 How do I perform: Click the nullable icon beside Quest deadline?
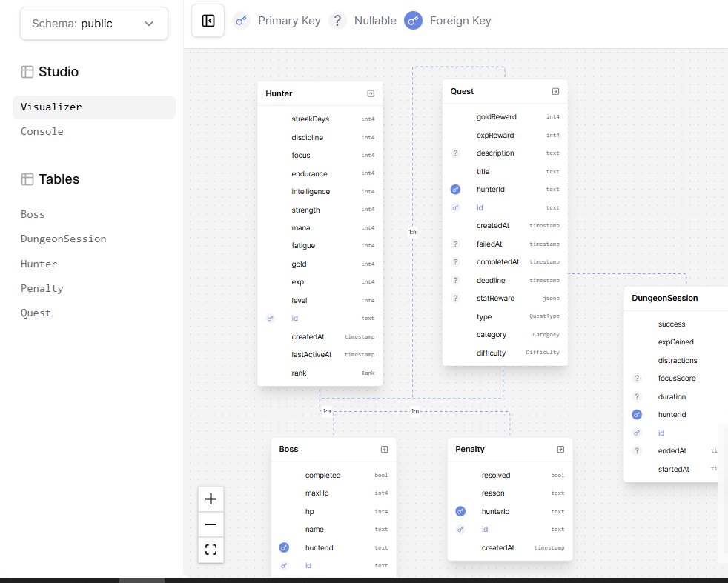pos(455,280)
